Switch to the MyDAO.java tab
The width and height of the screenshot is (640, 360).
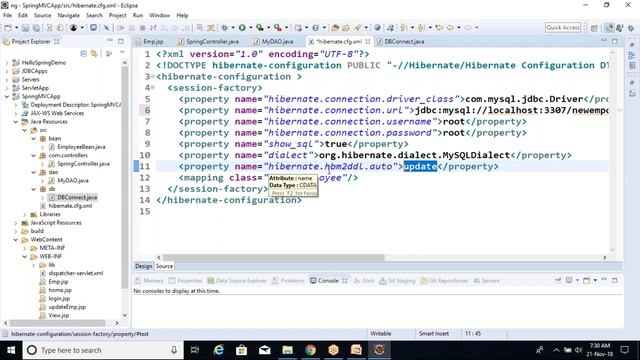pyautogui.click(x=273, y=42)
